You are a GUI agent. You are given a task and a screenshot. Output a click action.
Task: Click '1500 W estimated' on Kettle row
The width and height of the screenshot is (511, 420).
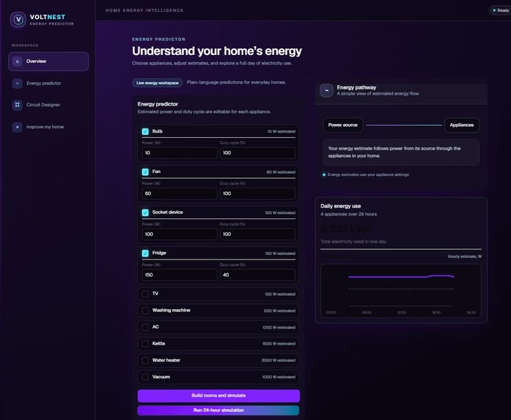pos(279,344)
